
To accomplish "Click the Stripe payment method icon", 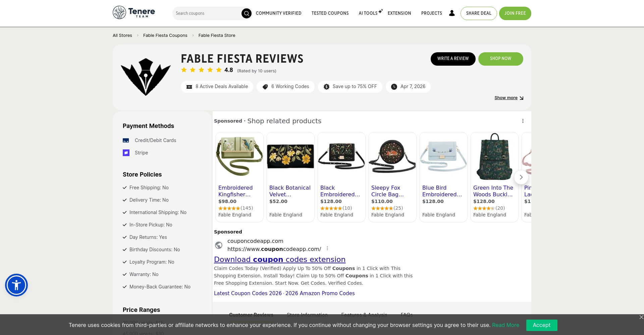I will point(126,153).
